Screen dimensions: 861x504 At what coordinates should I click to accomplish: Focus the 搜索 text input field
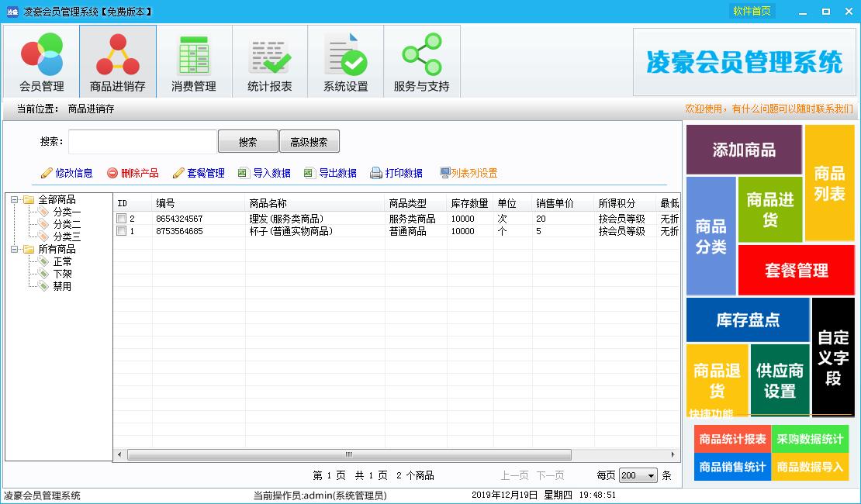point(143,142)
